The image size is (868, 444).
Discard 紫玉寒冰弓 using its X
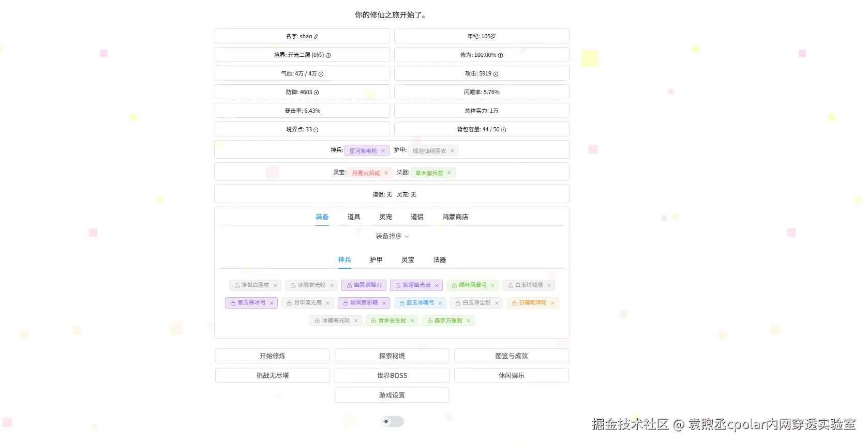click(x=272, y=303)
